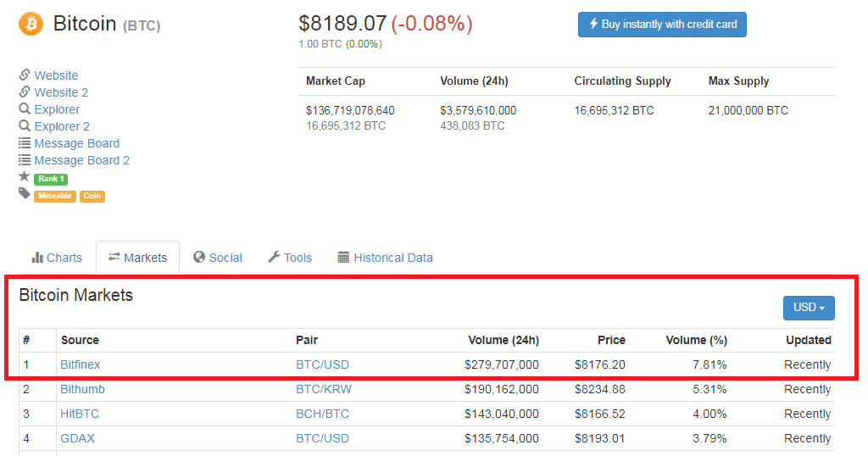Click the 4.00% volume share cell

(x=709, y=414)
